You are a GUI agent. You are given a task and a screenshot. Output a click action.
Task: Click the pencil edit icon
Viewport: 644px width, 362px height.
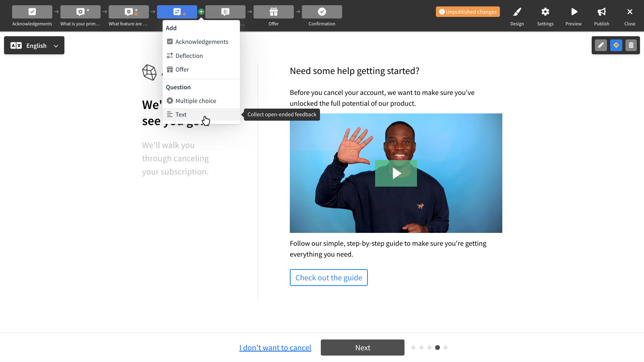(601, 45)
